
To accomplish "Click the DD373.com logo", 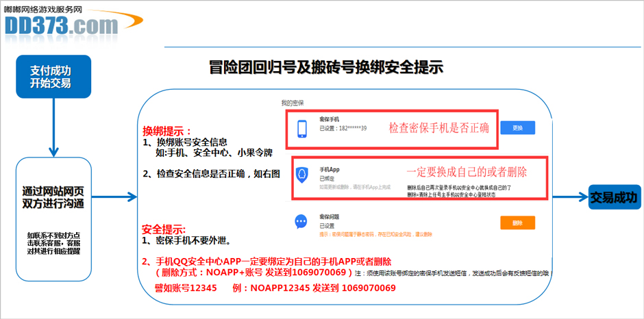I will (74, 23).
